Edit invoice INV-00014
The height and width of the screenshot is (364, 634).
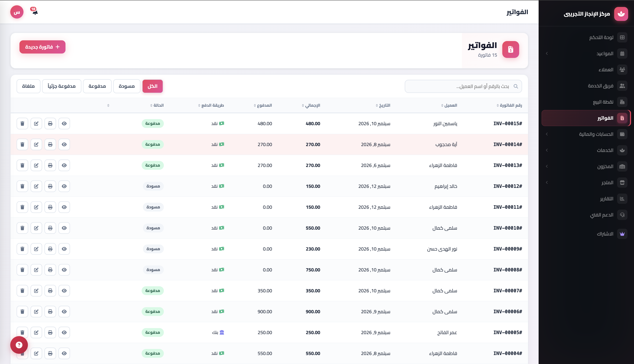pos(36,144)
